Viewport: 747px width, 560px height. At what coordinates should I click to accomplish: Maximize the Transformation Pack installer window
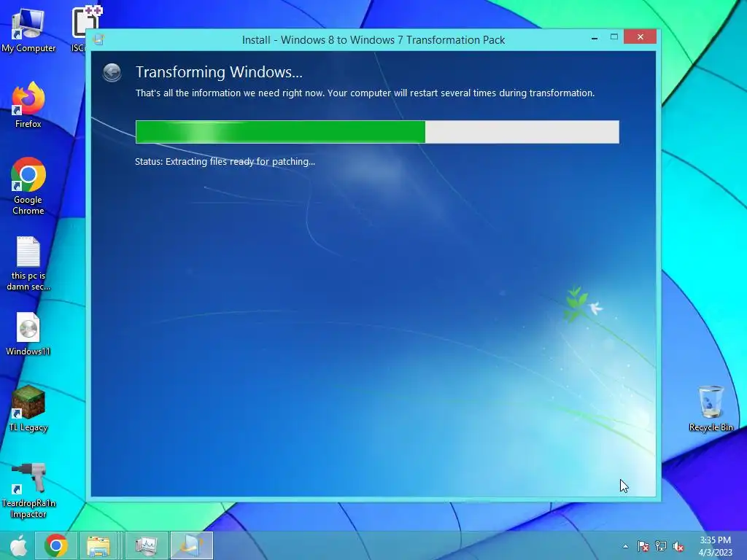pyautogui.click(x=614, y=37)
